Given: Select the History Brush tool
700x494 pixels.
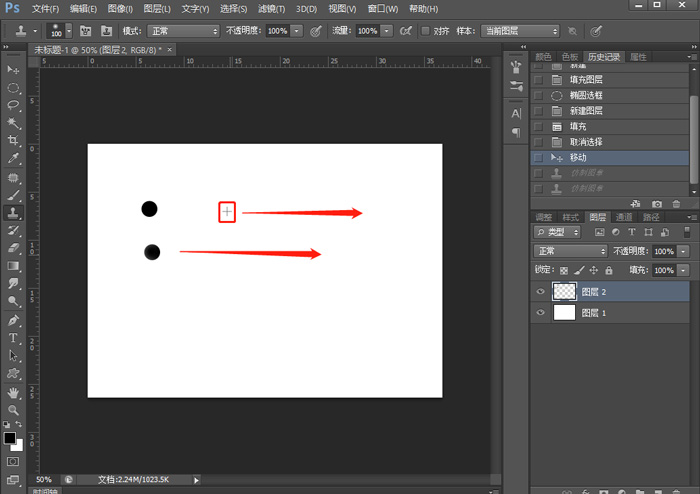Looking at the screenshot, I should point(13,231).
